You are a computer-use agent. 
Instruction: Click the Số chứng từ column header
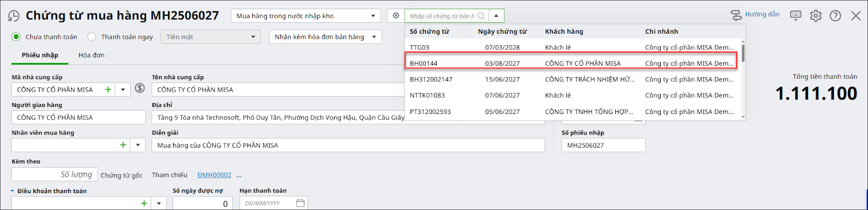(x=429, y=31)
